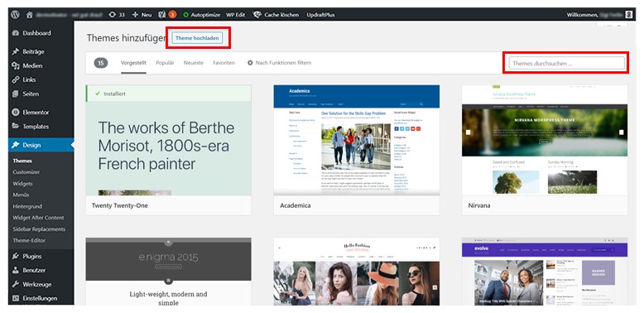Open the Customizer submenu entry
The width and height of the screenshot is (644, 313).
click(26, 172)
